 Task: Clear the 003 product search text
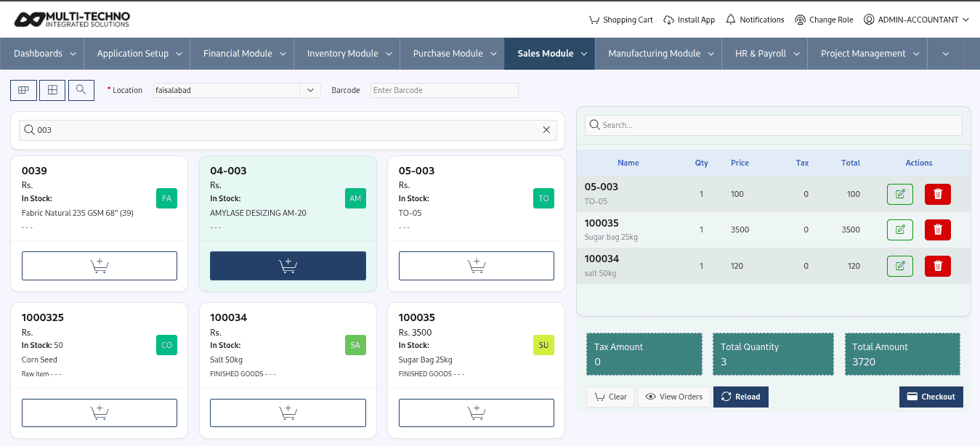[546, 130]
